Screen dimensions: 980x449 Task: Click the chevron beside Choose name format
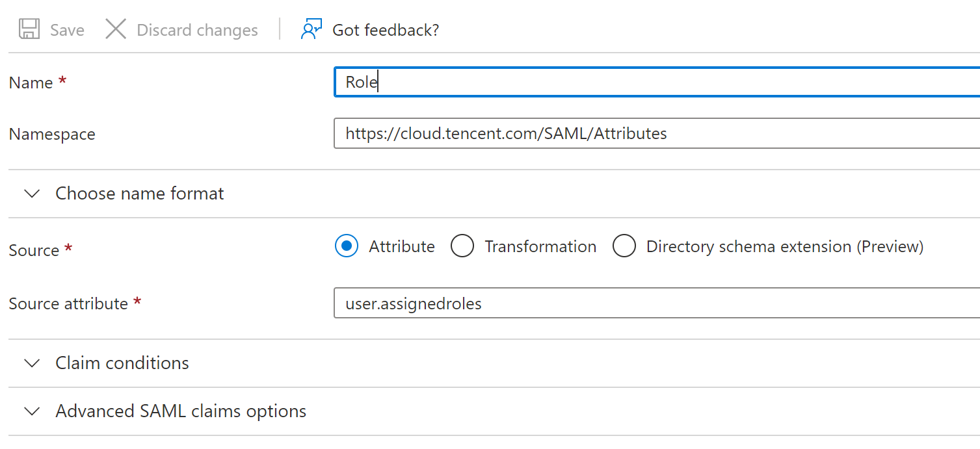point(32,194)
